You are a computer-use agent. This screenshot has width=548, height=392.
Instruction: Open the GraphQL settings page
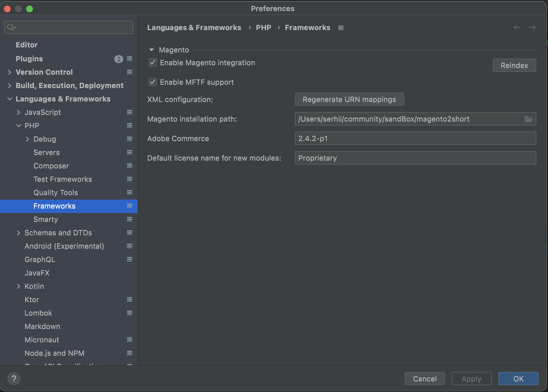(x=40, y=260)
